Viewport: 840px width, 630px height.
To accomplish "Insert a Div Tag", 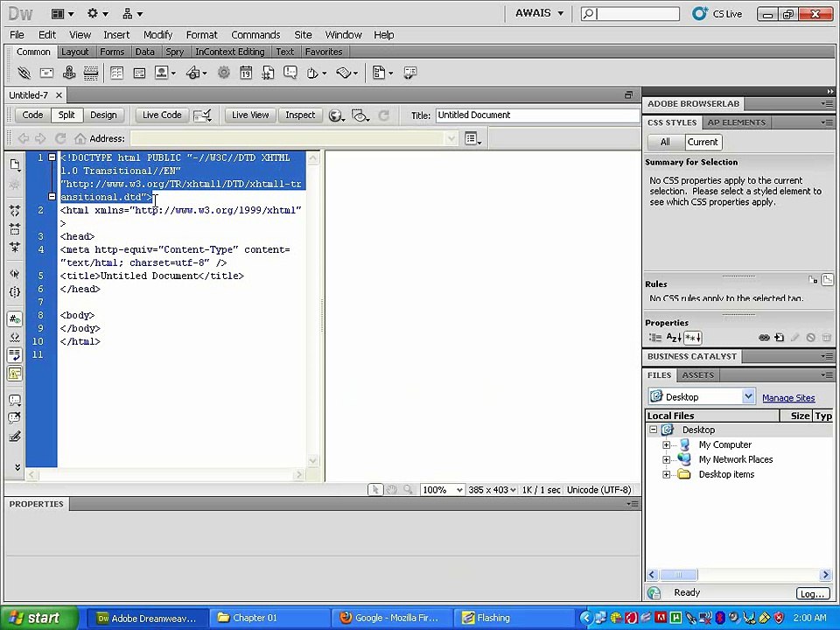I will [139, 73].
